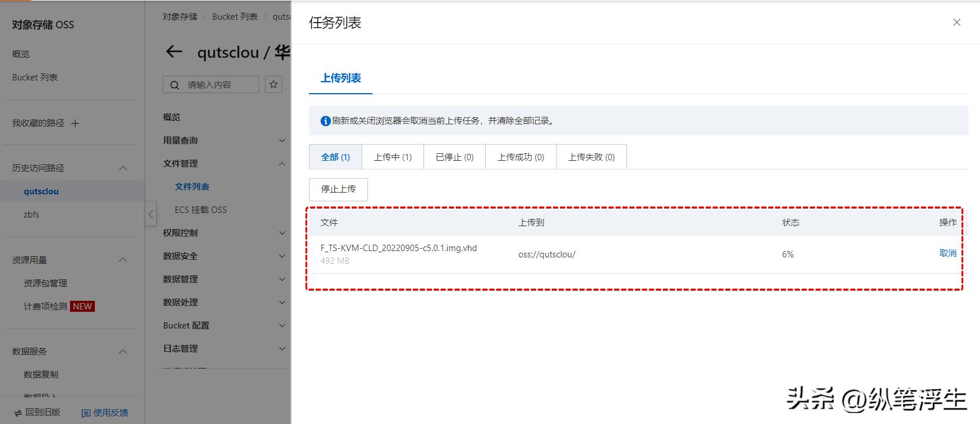The image size is (980, 424).
Task: Expand the 用量查询 menu
Action: pyautogui.click(x=282, y=141)
